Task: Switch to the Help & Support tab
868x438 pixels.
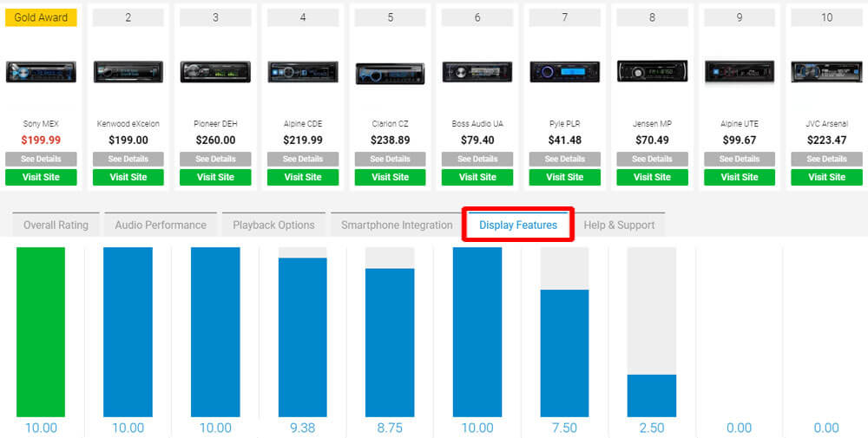Action: [x=619, y=225]
